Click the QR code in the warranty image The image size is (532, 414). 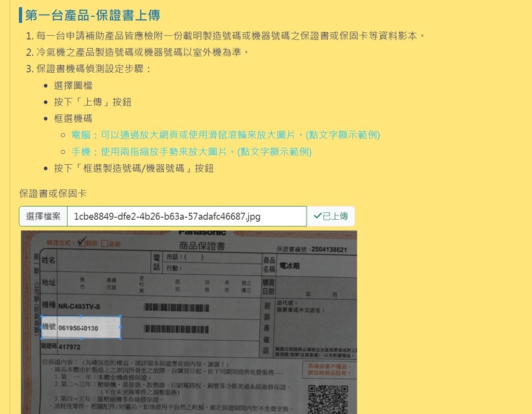[328, 399]
